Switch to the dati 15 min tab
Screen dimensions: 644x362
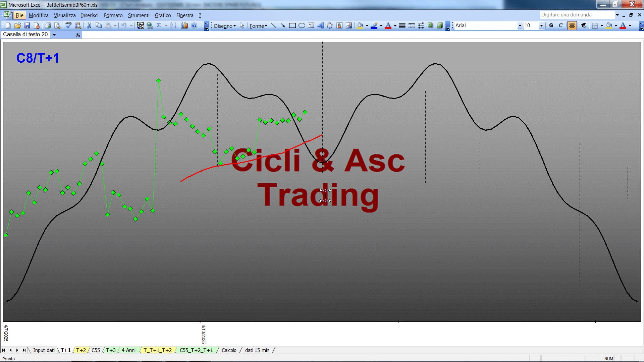(257, 350)
